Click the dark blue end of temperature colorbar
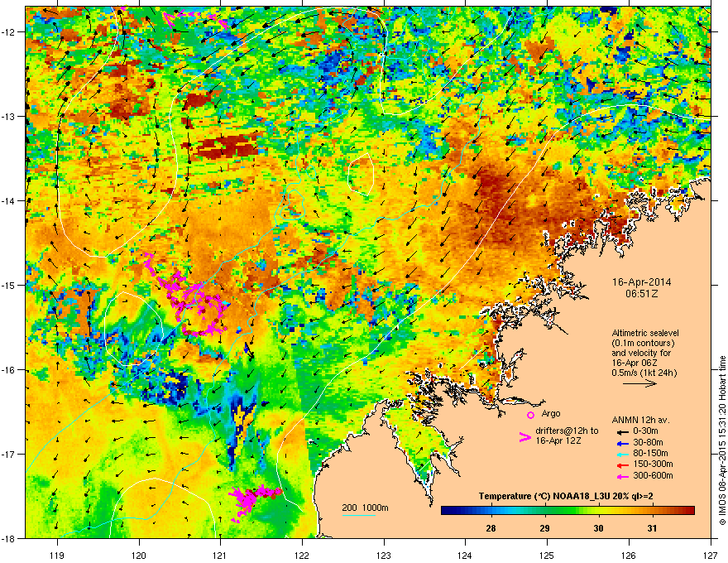Image resolution: width=728 pixels, height=563 pixels. coord(446,511)
